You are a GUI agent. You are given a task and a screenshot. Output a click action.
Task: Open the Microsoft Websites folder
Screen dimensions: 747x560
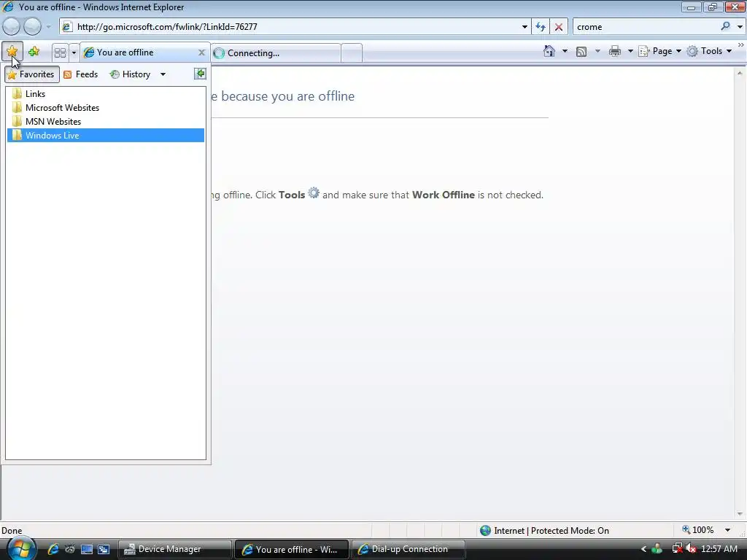pyautogui.click(x=106, y=108)
